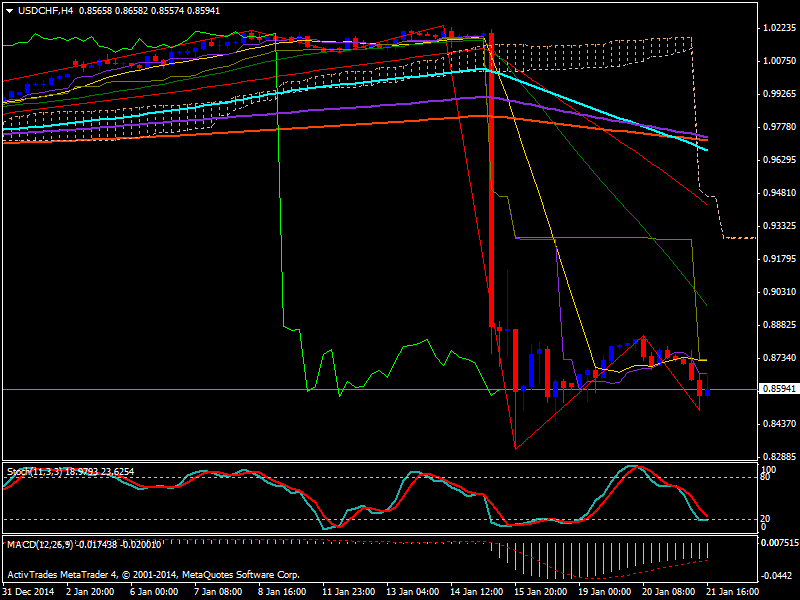Screen dimensions: 800x600
Task: Click the last blue candle at the current price
Action: [708, 392]
